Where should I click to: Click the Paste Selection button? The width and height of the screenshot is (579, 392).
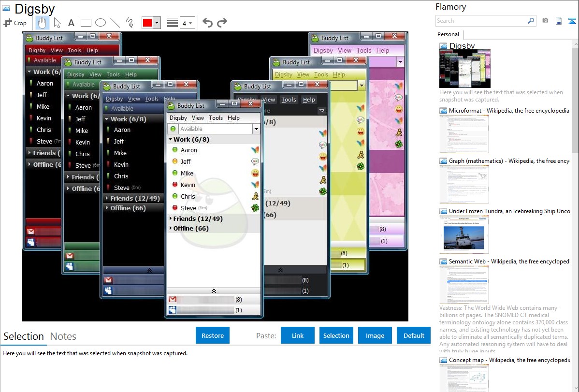(336, 335)
